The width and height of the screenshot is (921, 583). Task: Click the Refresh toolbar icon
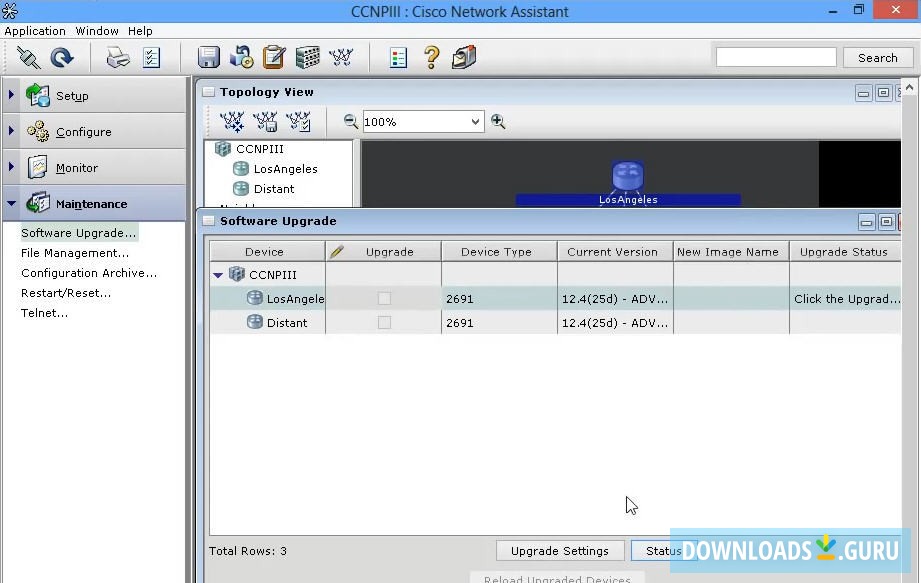62,58
